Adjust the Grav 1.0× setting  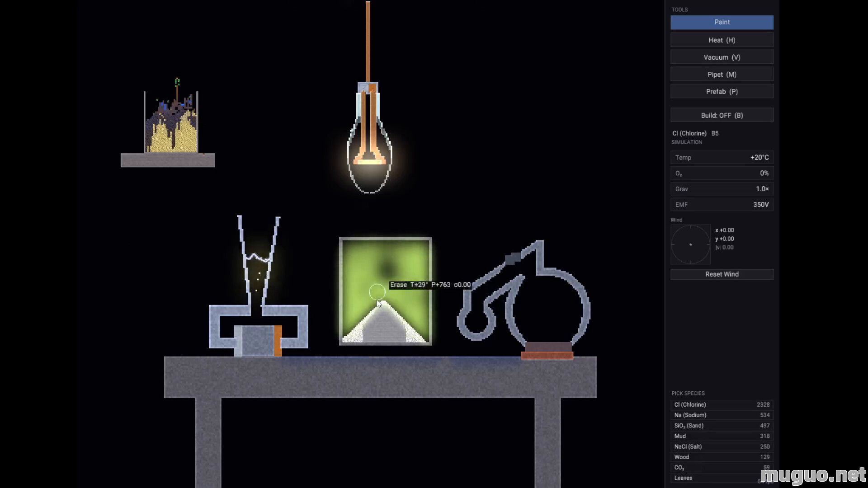722,189
